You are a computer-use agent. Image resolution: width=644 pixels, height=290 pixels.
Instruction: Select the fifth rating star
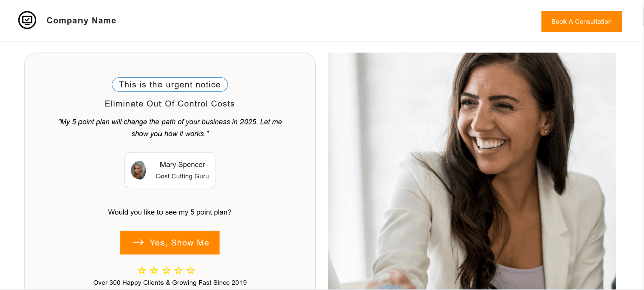pyautogui.click(x=190, y=271)
